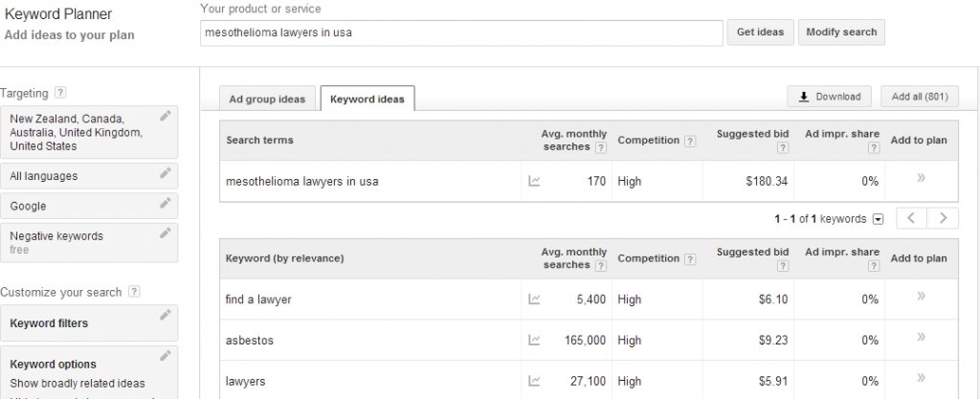Click the product or service input field
Screen dimensions: 980x399
click(461, 33)
